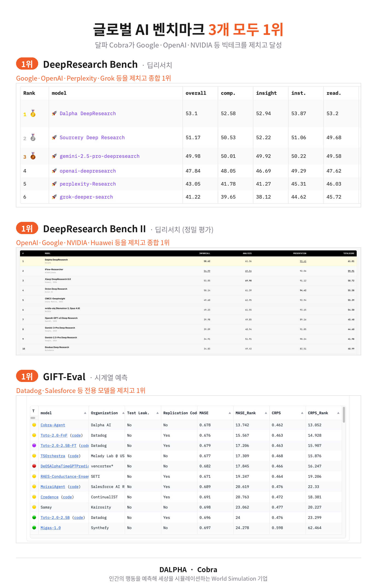Select the iFlow-Researcher row name
The width and height of the screenshot is (377, 588).
point(54,269)
